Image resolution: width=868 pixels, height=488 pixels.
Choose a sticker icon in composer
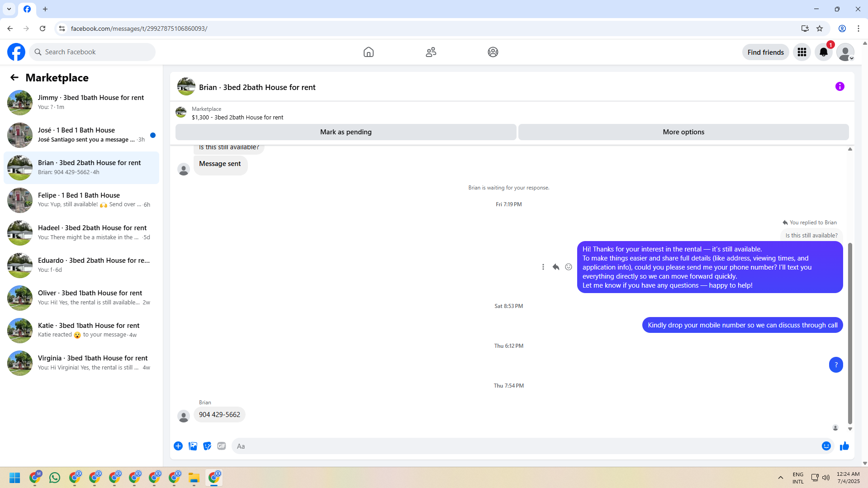(207, 446)
